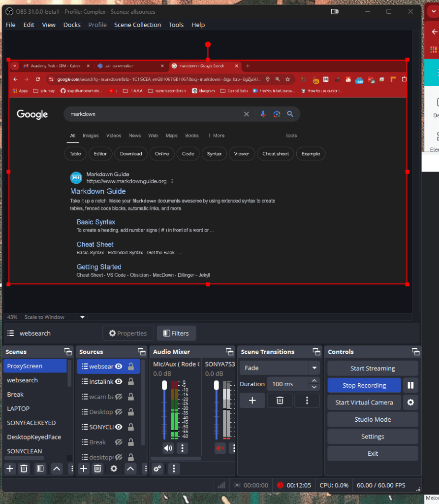Viewport: 439px width, 504px height.
Task: Open sources extra options three-dots menu
Action: [146, 469]
